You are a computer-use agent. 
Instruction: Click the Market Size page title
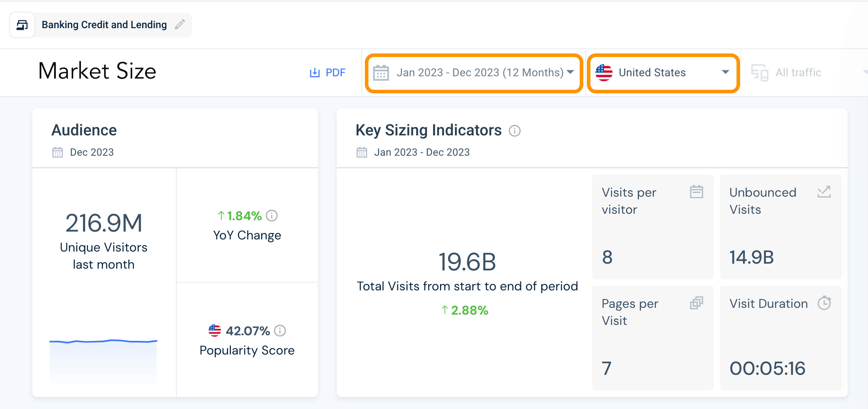pos(97,71)
